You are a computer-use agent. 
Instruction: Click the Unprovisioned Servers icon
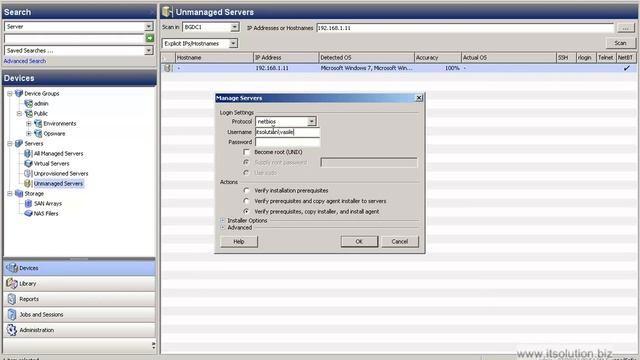coord(28,173)
